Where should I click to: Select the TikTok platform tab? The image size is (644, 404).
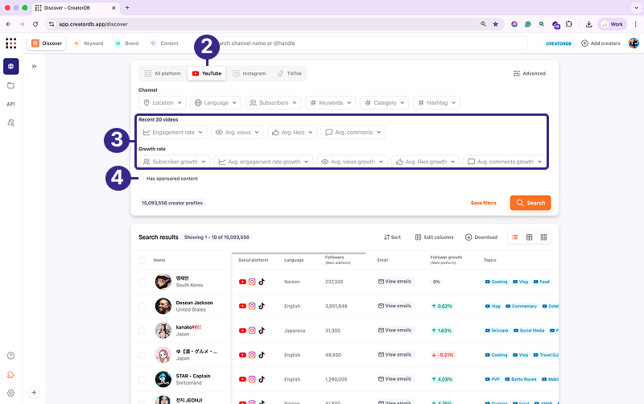point(289,73)
